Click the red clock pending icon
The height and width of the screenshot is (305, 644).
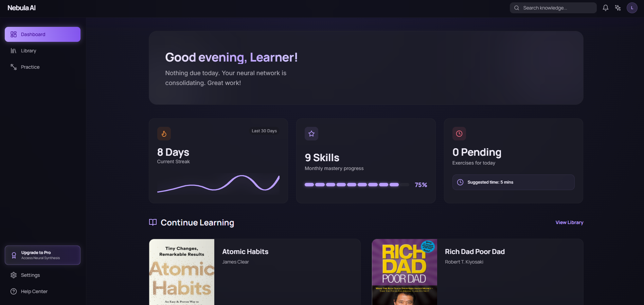(459, 134)
